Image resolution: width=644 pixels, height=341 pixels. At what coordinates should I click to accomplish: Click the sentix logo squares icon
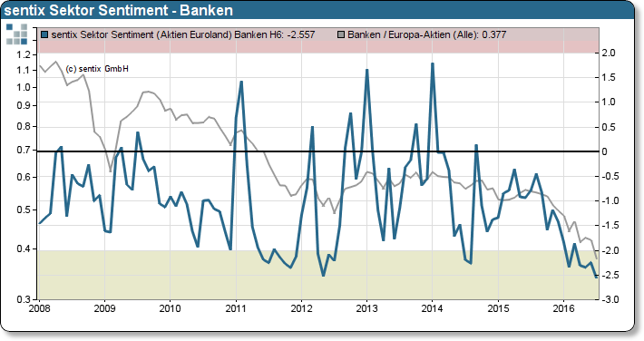[17, 34]
